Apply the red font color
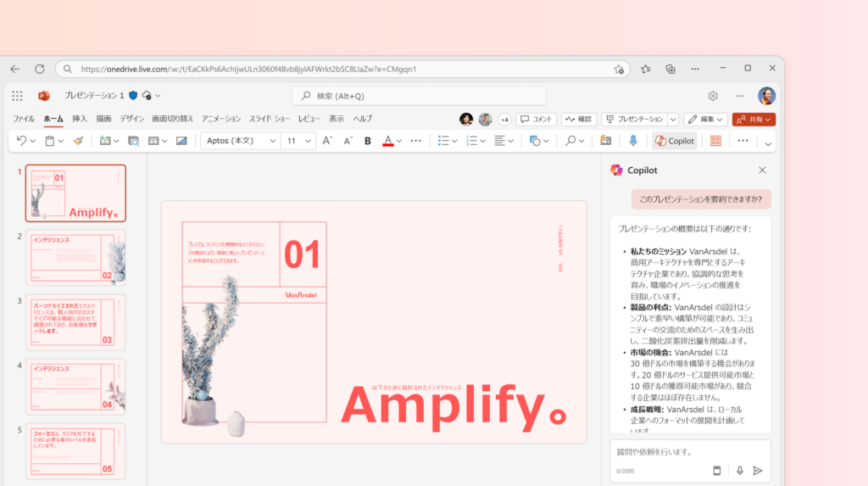Image resolution: width=868 pixels, height=486 pixels. (x=388, y=141)
